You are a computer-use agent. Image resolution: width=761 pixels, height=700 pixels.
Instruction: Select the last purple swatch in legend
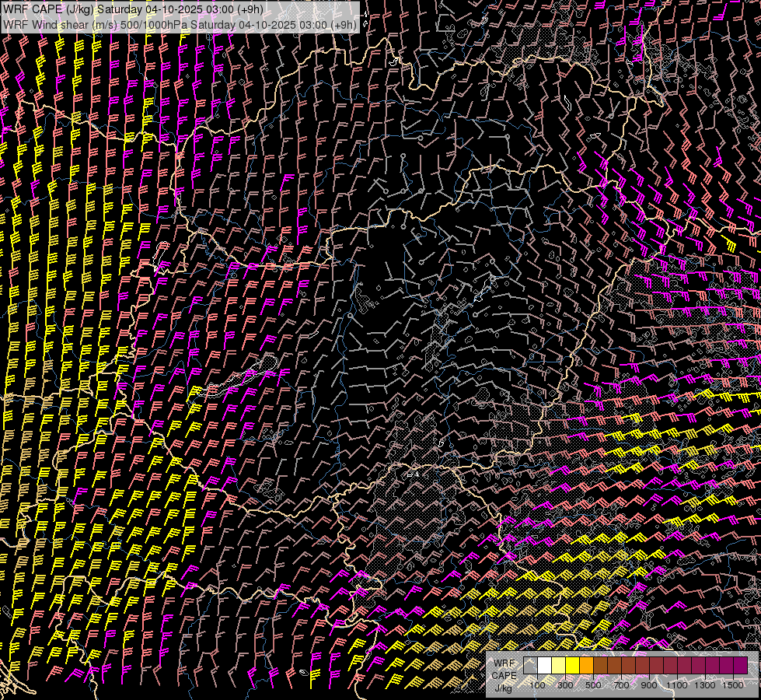coord(740,666)
